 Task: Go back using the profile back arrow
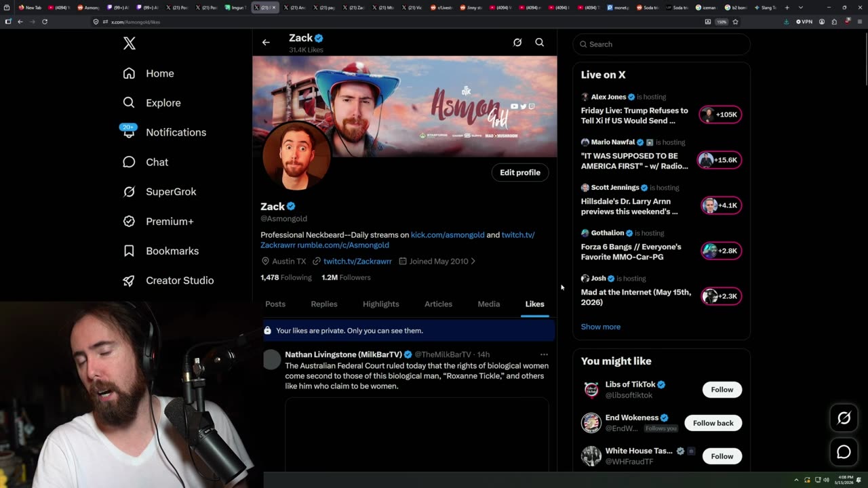pos(266,43)
